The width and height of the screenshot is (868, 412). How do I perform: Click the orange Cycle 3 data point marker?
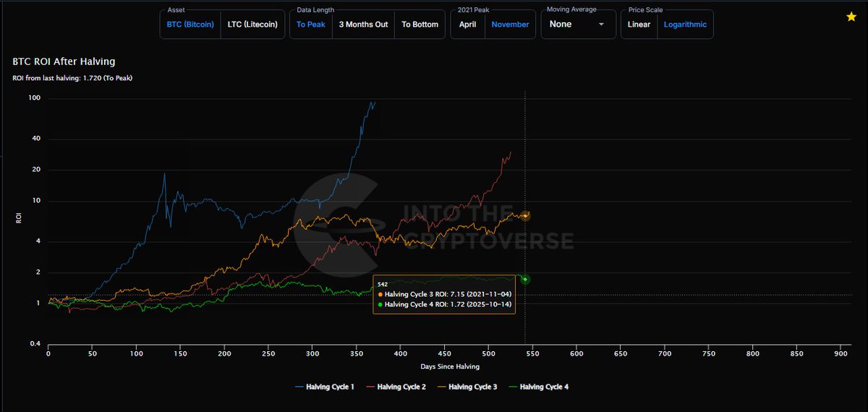[x=525, y=215]
